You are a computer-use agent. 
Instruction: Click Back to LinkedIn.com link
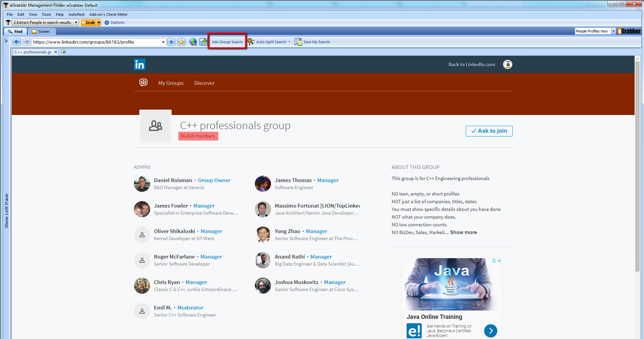471,64
